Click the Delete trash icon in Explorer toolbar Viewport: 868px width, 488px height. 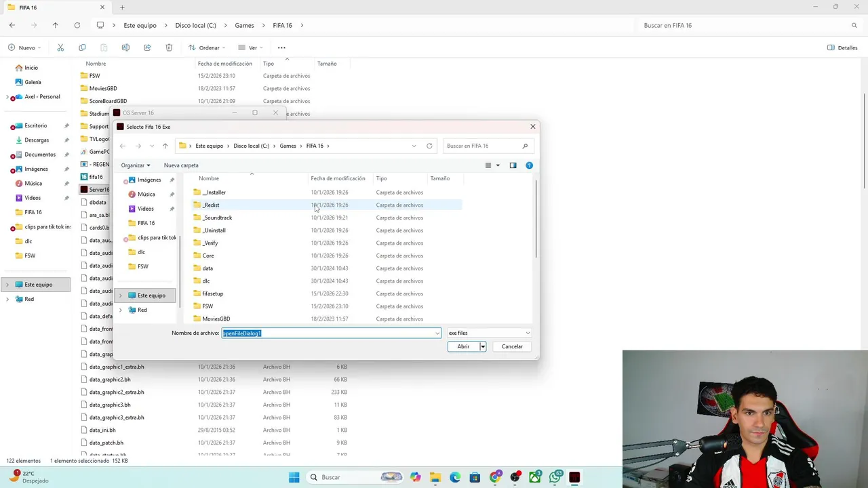[x=169, y=47]
